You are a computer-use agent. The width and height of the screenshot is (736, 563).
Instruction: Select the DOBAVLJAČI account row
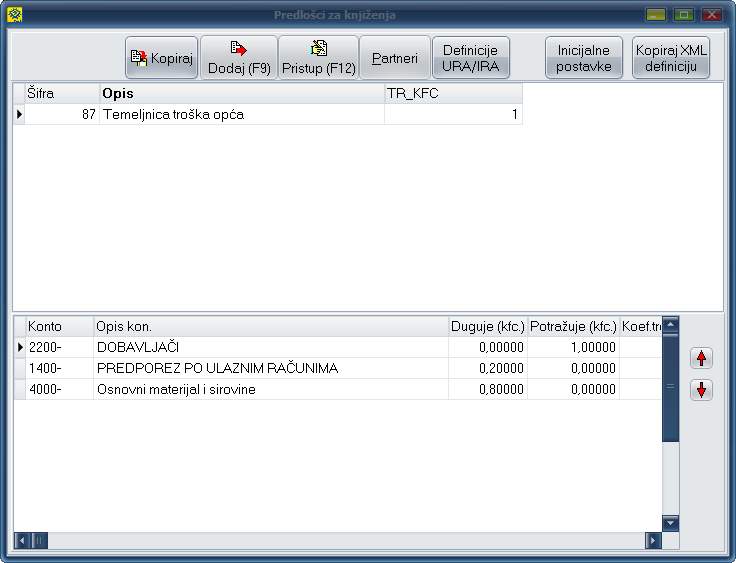coord(270,347)
